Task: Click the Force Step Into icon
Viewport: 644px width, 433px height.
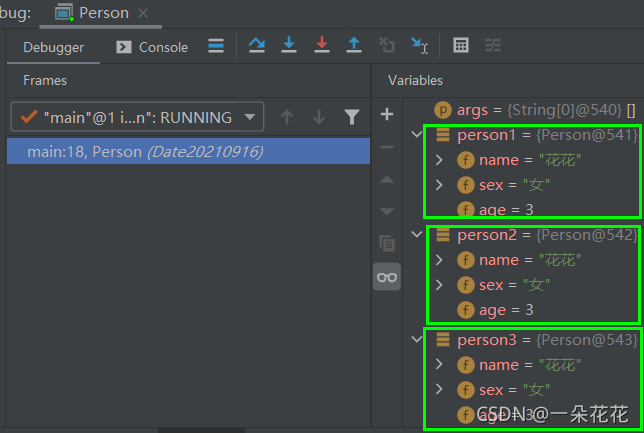Action: click(322, 45)
